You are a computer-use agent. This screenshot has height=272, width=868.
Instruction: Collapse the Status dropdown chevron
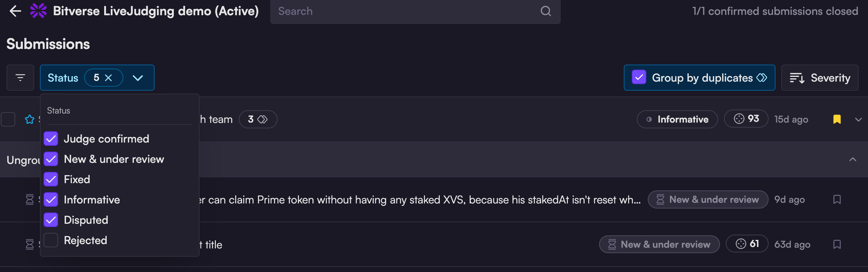click(x=138, y=78)
